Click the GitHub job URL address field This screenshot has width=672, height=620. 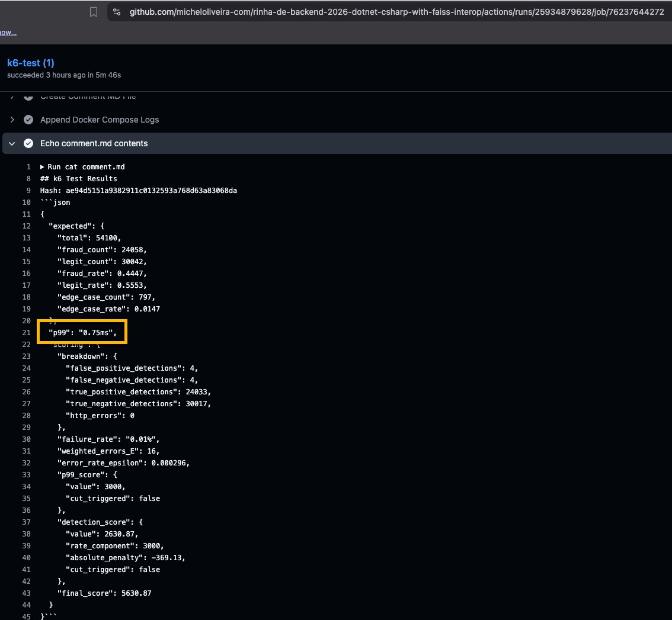[396, 12]
